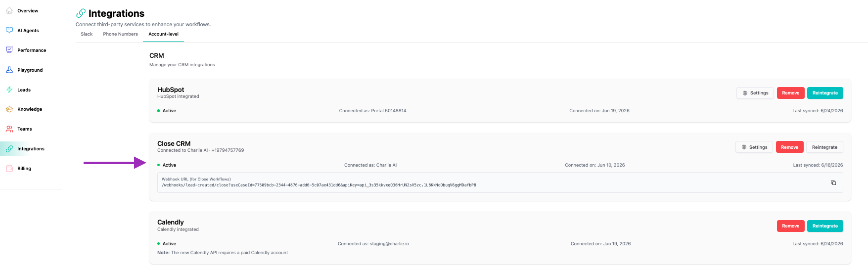Reintegrate the Calendly connection
This screenshot has height=270, width=868.
[825, 226]
